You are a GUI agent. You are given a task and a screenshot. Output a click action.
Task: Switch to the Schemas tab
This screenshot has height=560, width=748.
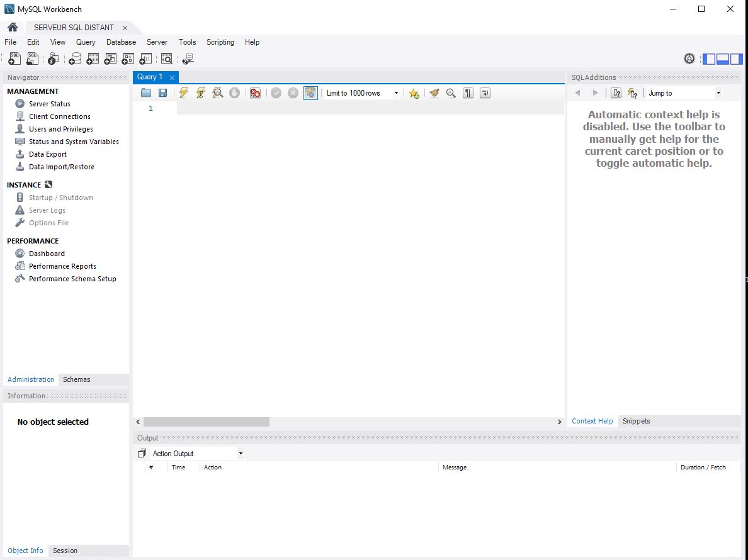coord(76,379)
